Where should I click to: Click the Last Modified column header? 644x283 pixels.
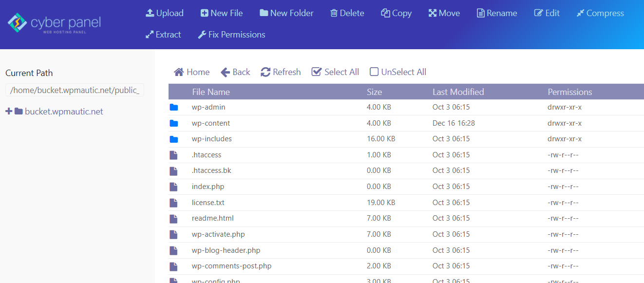[458, 92]
